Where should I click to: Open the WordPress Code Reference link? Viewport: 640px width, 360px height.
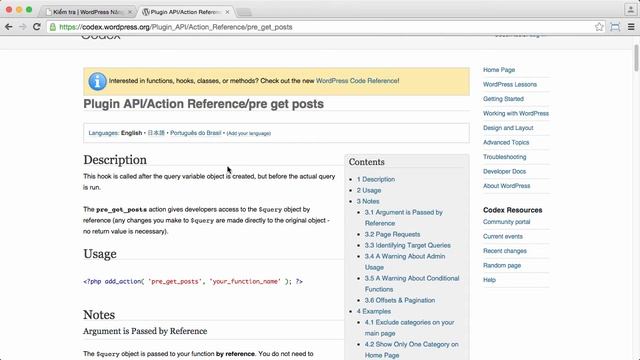click(357, 81)
